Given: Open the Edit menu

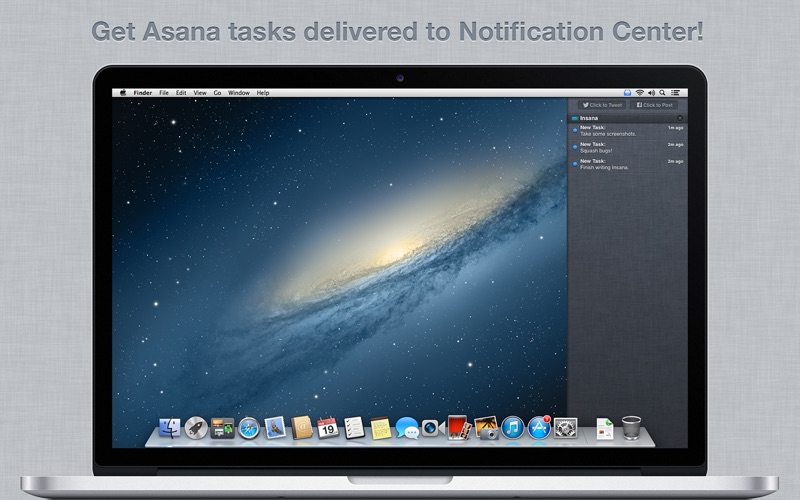Looking at the screenshot, I should (x=181, y=93).
